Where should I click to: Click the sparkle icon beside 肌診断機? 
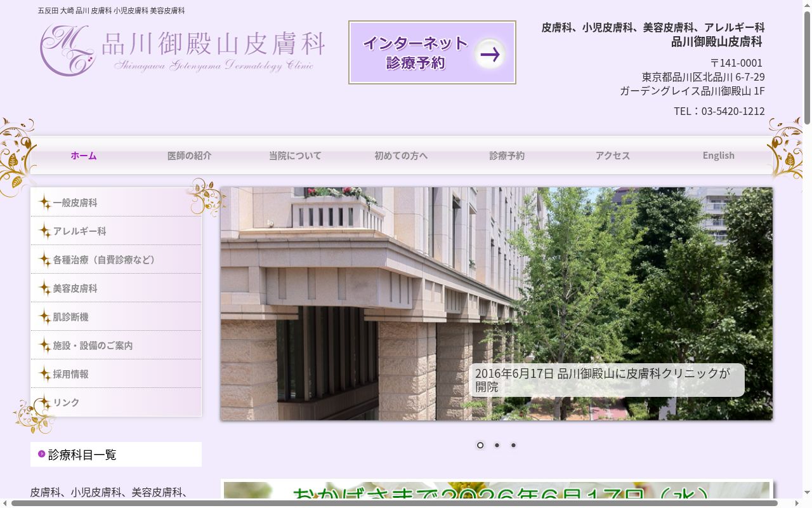coord(44,317)
